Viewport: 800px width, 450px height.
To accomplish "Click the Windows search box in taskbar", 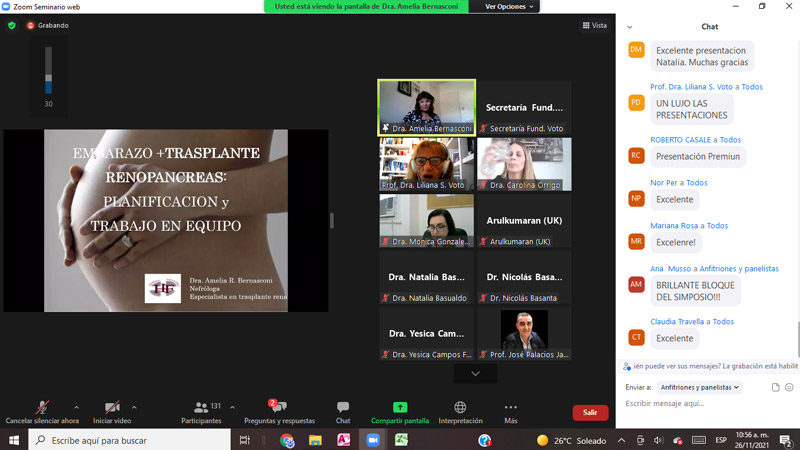I will [130, 440].
